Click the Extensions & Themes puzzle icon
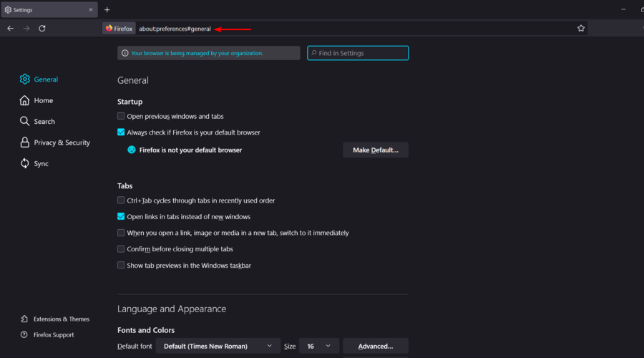 click(24, 319)
